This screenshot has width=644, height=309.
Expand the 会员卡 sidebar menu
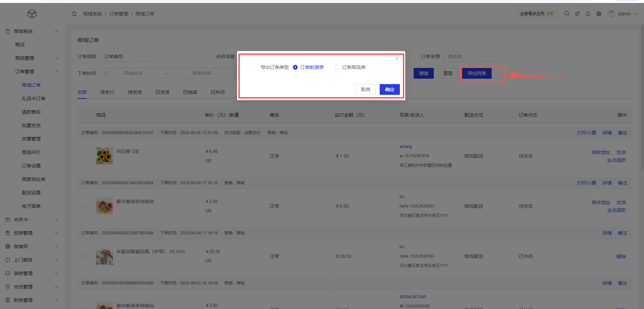click(x=32, y=220)
